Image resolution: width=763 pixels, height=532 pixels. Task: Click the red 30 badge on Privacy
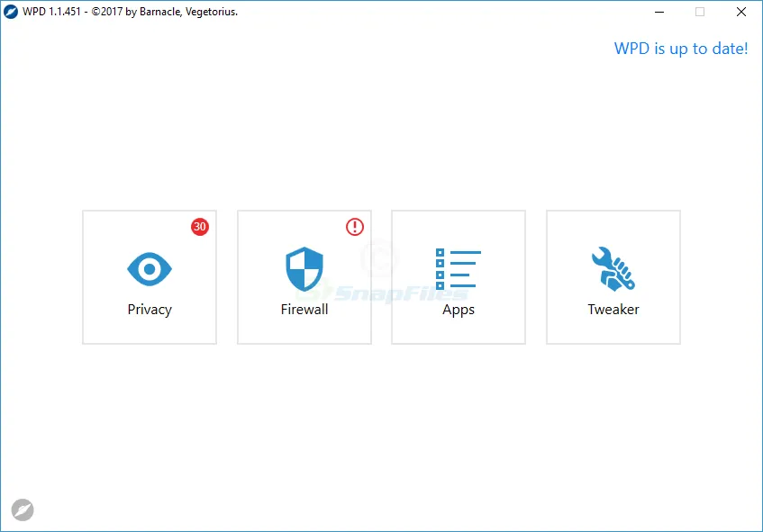(199, 227)
